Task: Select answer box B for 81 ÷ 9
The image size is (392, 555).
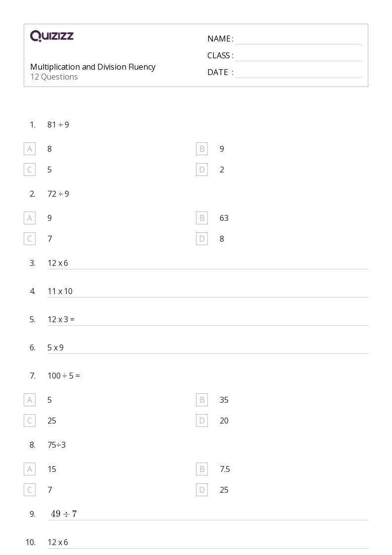Action: click(x=202, y=149)
